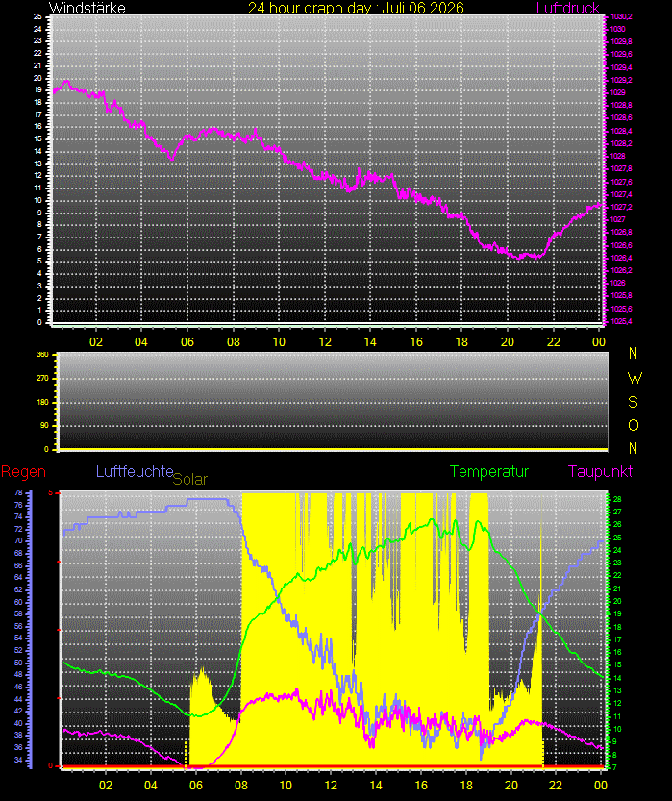Click the magenta Luftdruck label

pyautogui.click(x=568, y=8)
